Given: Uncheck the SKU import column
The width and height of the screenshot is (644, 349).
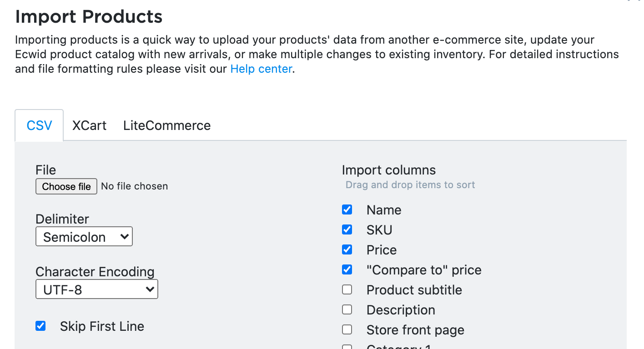Looking at the screenshot, I should click(347, 229).
